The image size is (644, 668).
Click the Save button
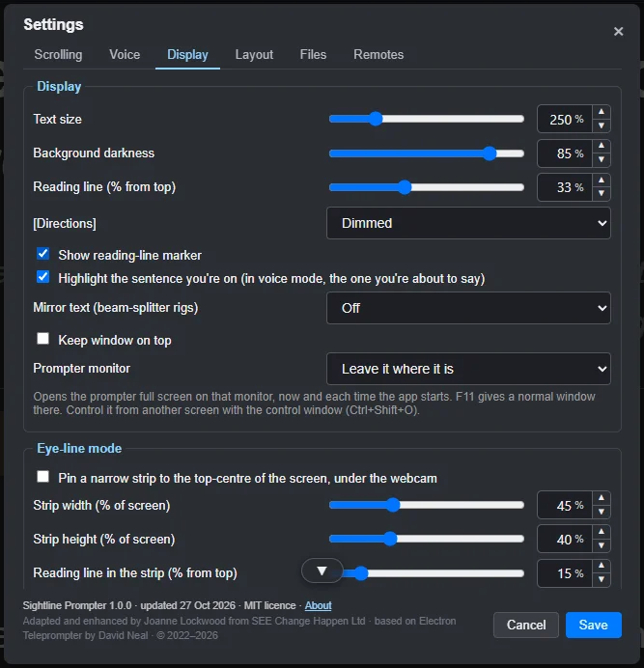click(x=593, y=625)
